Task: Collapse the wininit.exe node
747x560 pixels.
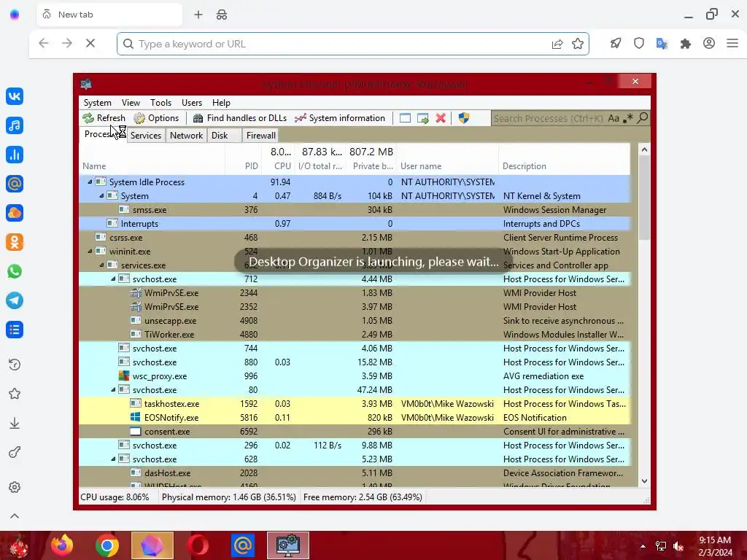Action: (90, 251)
